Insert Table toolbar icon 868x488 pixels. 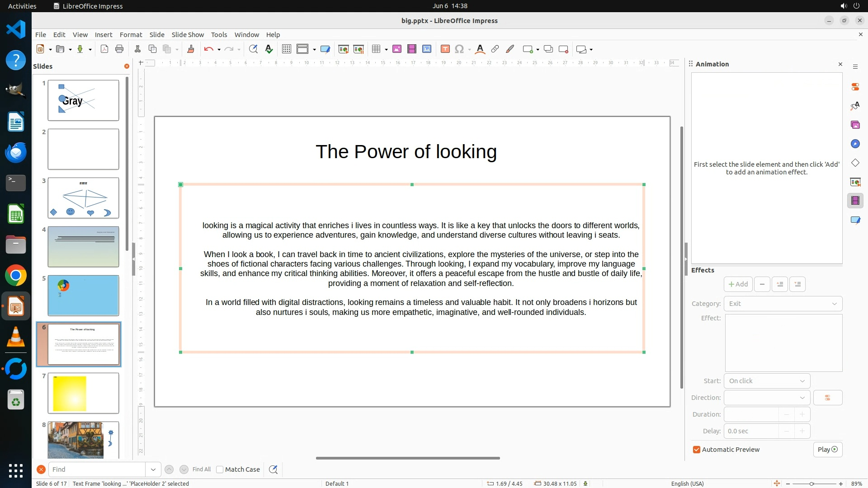tap(376, 49)
